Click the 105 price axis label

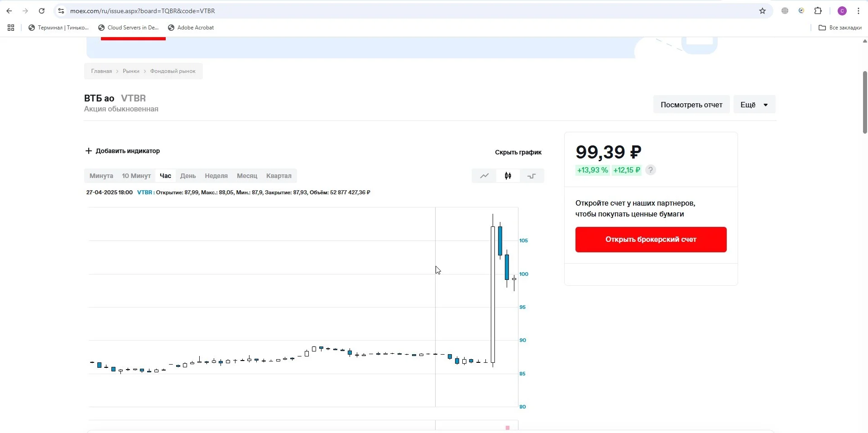tap(523, 241)
